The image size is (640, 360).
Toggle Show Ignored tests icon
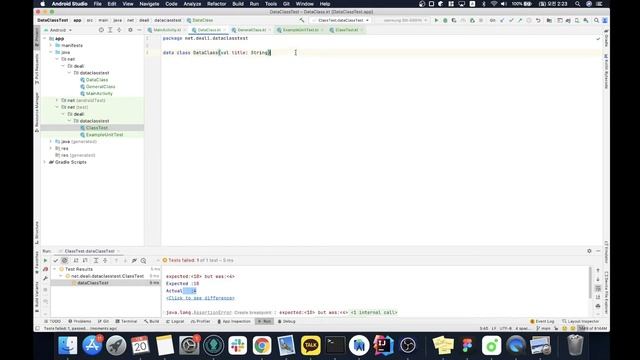[x=65, y=260]
